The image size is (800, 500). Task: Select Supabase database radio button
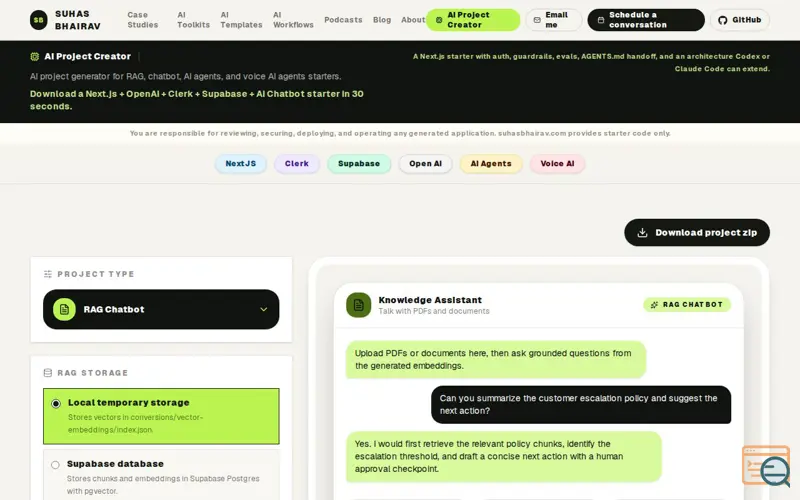[x=55, y=465]
